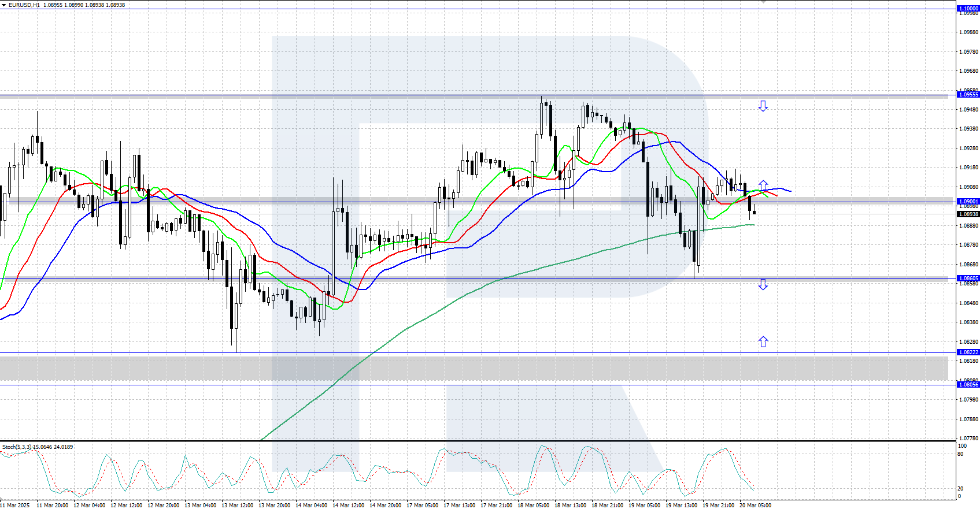Click the stochastic 80 level scale label
The image size is (980, 509).
click(x=961, y=454)
